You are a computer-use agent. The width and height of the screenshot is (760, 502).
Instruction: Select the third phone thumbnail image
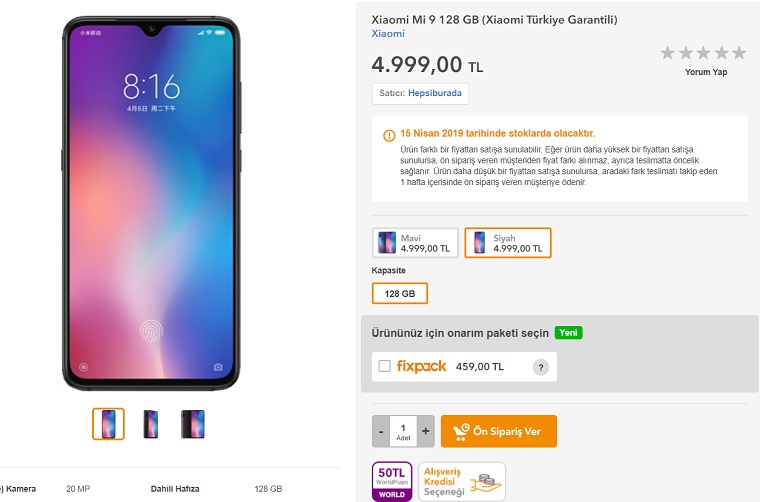point(193,424)
